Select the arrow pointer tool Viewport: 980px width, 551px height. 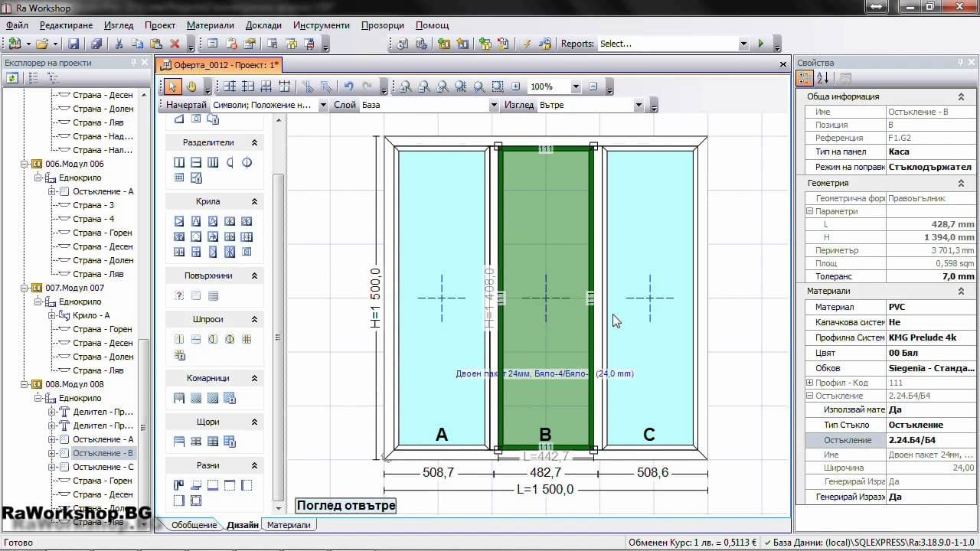pyautogui.click(x=172, y=86)
